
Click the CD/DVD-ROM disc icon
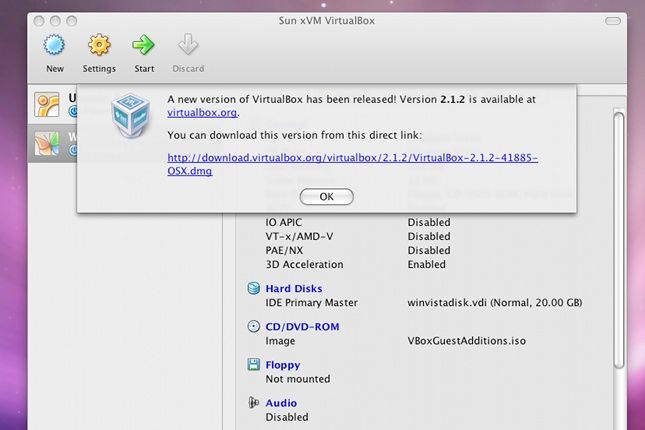[x=253, y=326]
